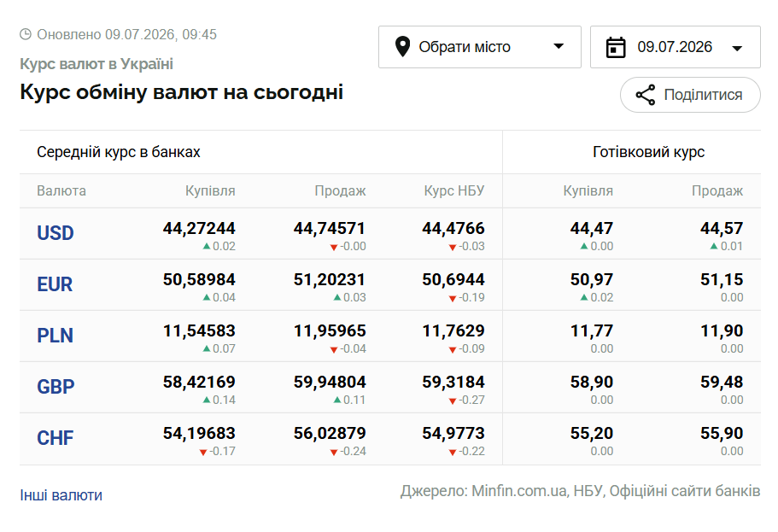Open the GBP currency link
The width and height of the screenshot is (778, 532).
56,387
